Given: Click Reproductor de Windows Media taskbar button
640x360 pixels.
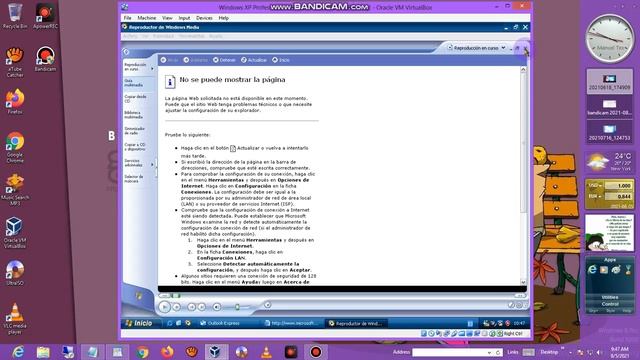Looking at the screenshot, I should (x=356, y=323).
